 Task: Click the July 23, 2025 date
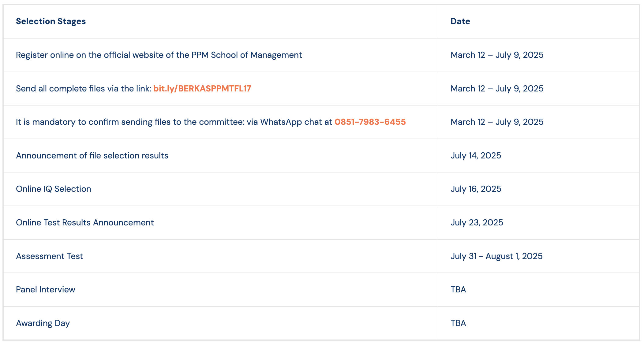tap(477, 223)
